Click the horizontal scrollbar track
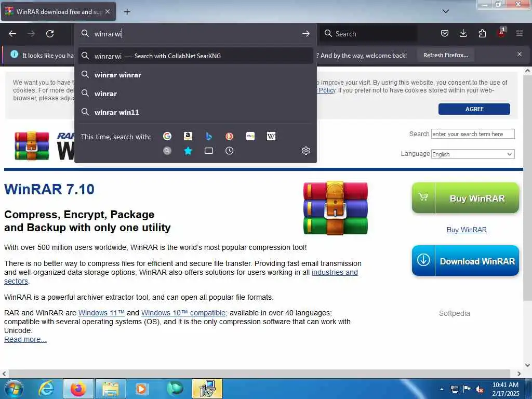 pyautogui.click(x=261, y=374)
